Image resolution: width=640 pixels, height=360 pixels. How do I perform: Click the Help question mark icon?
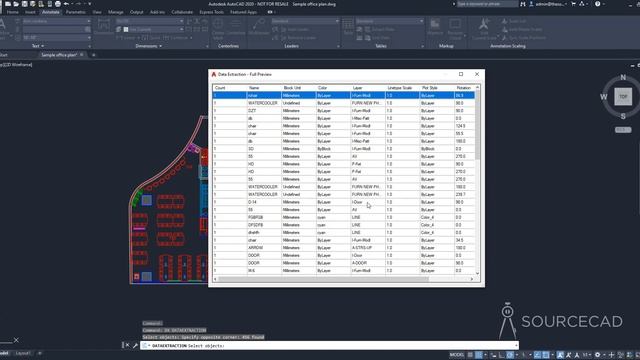point(598,4)
